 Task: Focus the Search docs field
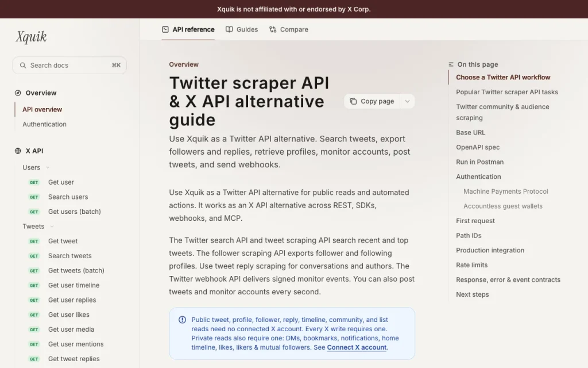69,66
